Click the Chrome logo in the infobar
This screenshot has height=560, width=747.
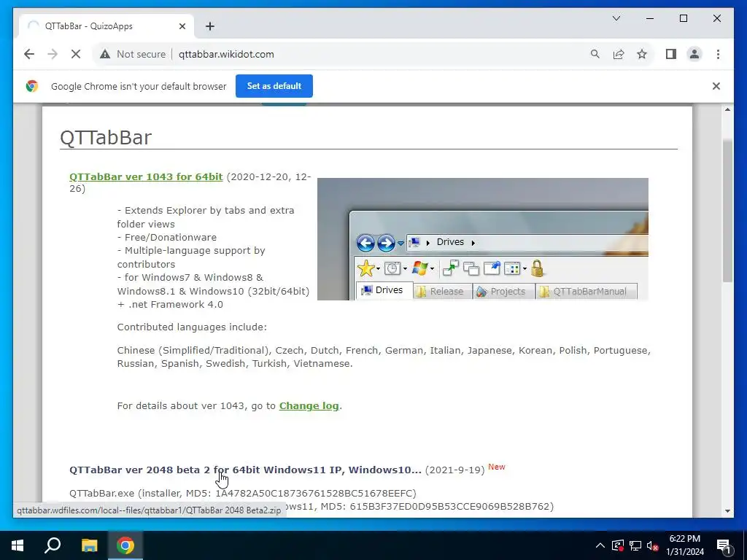tap(32, 86)
